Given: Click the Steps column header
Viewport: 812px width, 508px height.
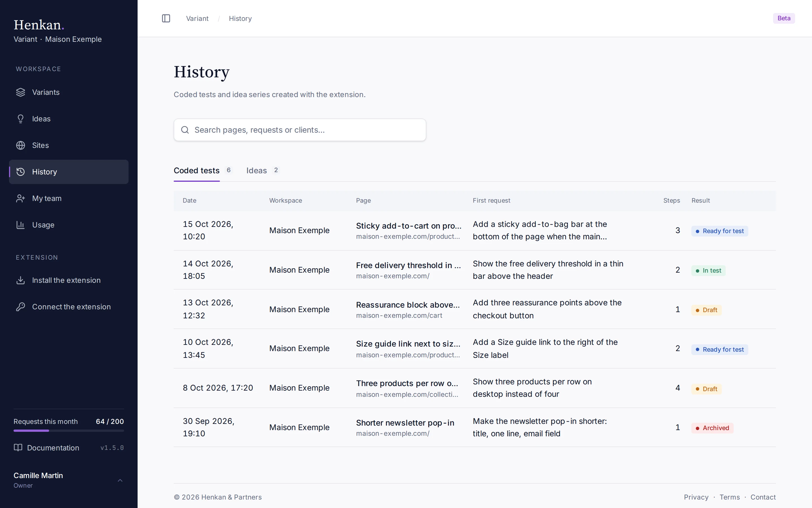Looking at the screenshot, I should [671, 201].
